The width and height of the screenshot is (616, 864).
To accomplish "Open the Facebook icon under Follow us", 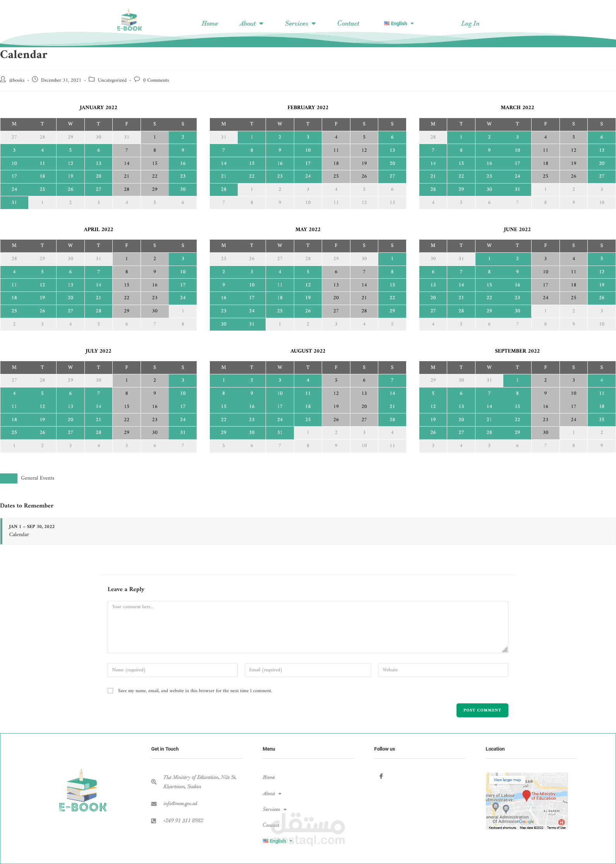I will [x=381, y=776].
